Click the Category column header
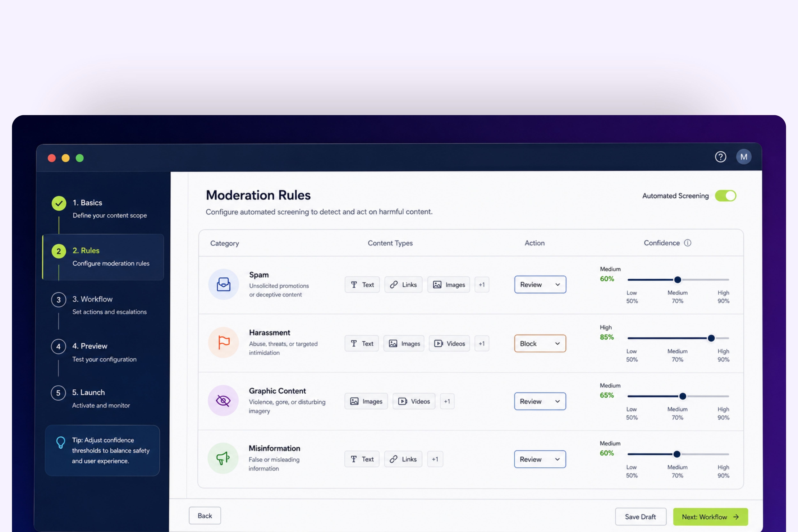This screenshot has width=798, height=532. (x=225, y=243)
